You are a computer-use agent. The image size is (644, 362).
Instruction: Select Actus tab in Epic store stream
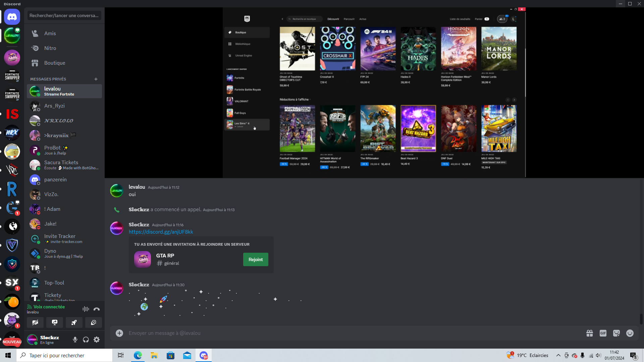point(363,19)
